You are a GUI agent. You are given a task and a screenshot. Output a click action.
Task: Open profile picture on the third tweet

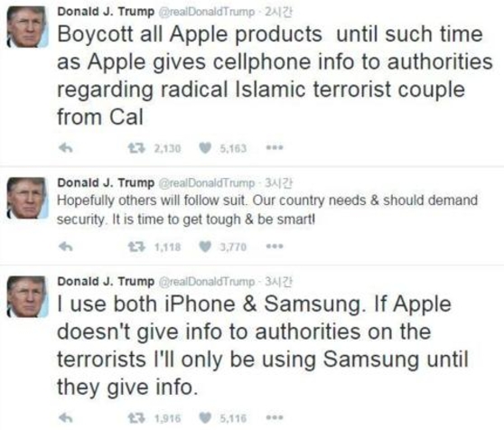coord(28,296)
